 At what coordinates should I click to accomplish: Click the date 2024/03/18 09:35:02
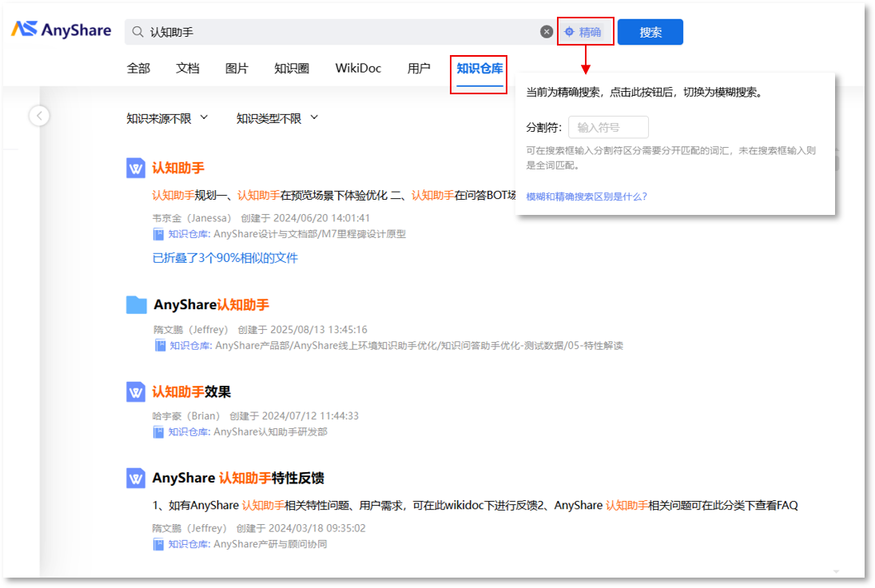317,528
